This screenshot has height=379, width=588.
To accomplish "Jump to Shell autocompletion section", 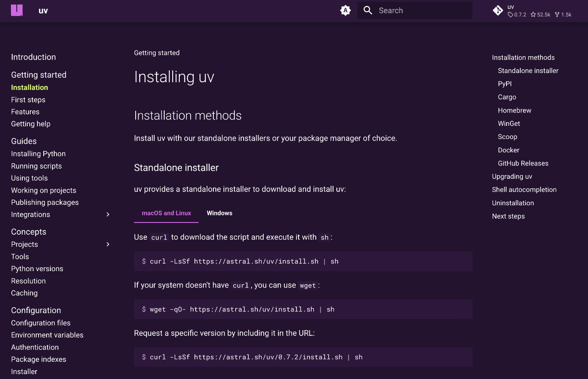I will [x=524, y=190].
